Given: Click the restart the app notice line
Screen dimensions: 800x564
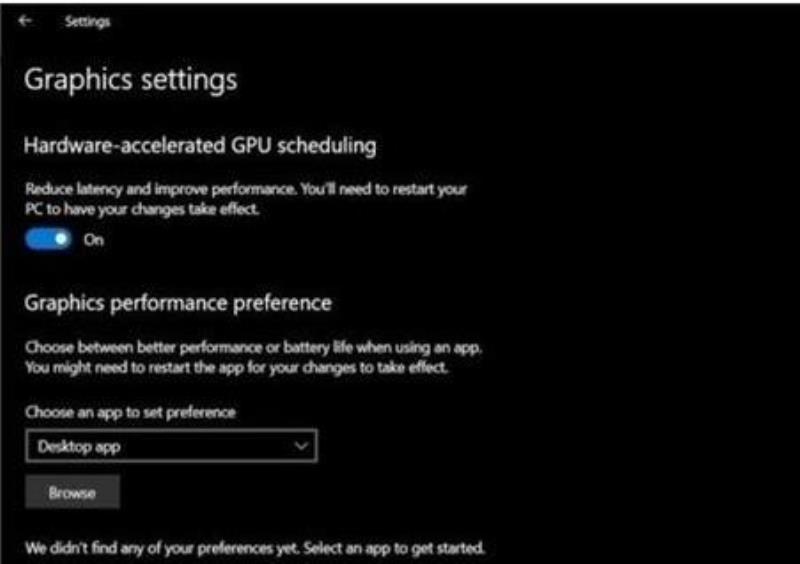Looking at the screenshot, I should tap(236, 367).
